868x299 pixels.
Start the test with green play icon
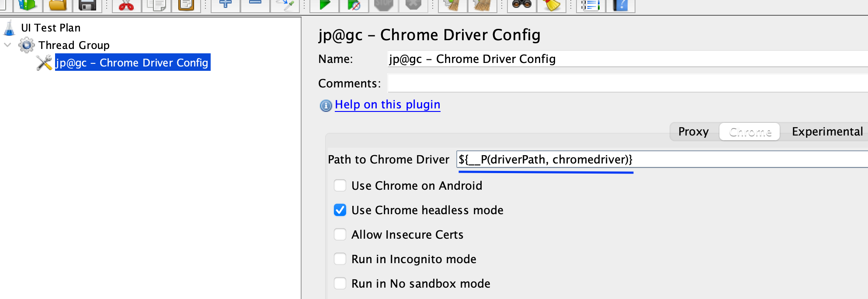click(x=324, y=5)
